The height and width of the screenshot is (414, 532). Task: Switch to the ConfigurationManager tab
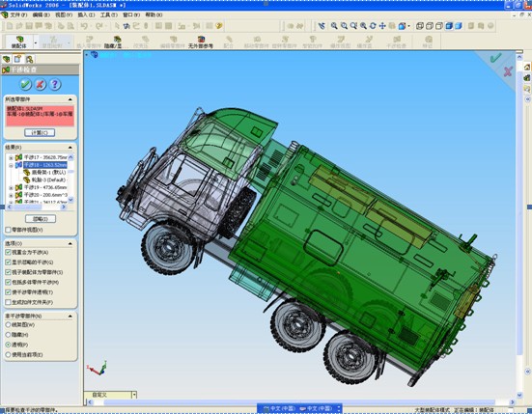pos(30,59)
